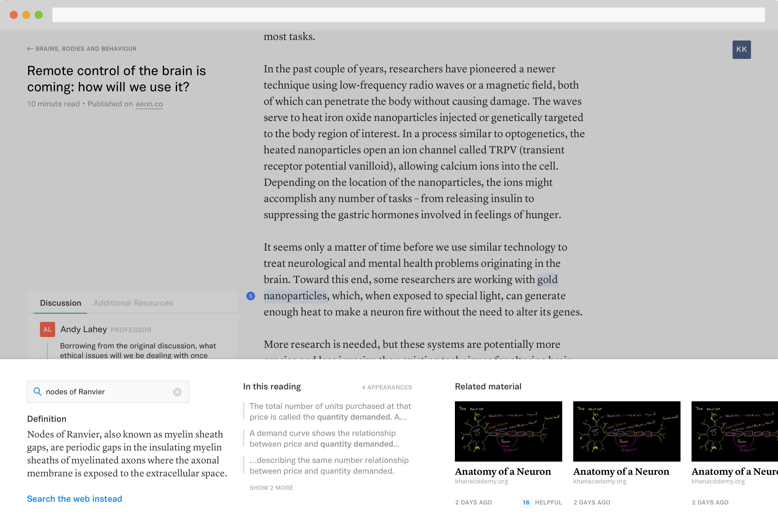Click the AL avatar of Andy Lahey

point(48,329)
